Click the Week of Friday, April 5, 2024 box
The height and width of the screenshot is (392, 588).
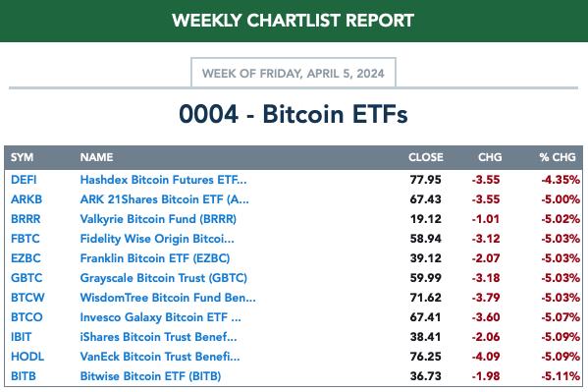[x=294, y=73]
